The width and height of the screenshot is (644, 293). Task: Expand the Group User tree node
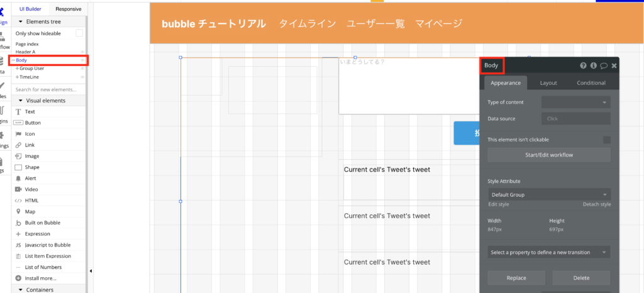click(x=17, y=69)
